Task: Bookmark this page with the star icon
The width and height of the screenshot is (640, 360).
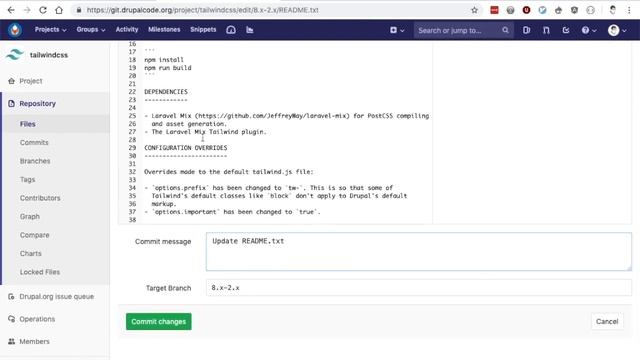Action: tap(474, 10)
